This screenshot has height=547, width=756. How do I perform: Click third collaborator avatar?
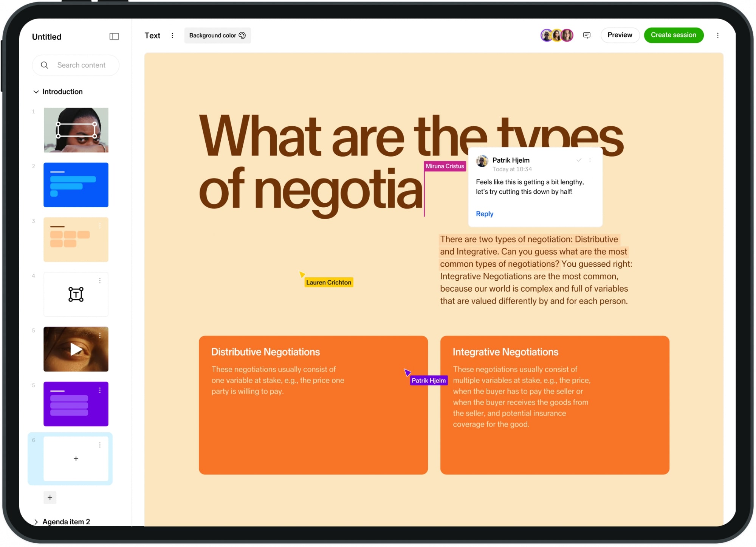[x=567, y=35]
